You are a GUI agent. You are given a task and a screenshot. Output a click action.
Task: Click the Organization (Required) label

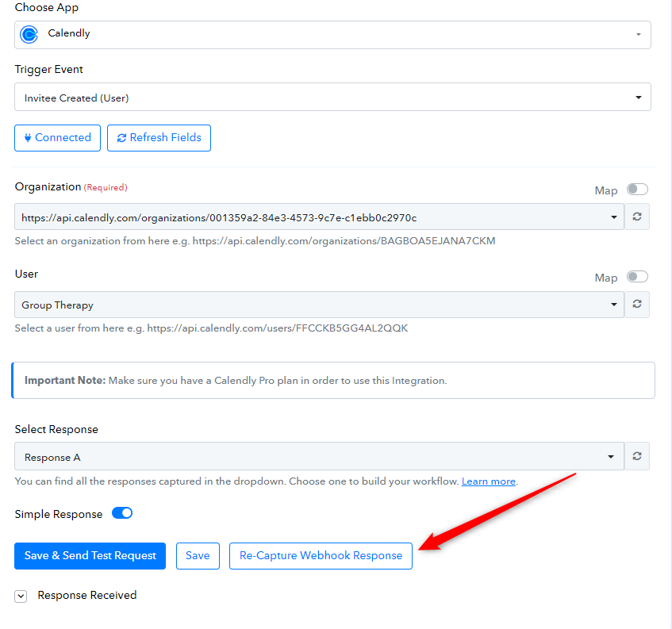[71, 187]
